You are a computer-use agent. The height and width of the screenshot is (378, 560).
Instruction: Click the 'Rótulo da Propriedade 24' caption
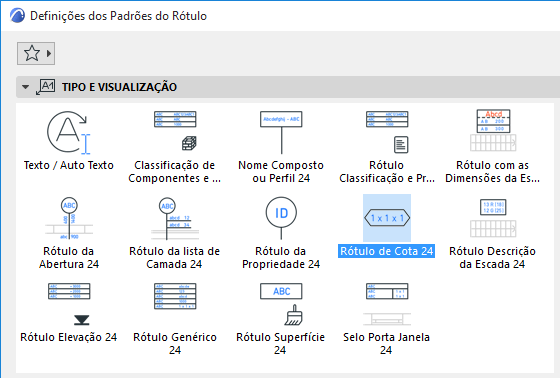(281, 258)
